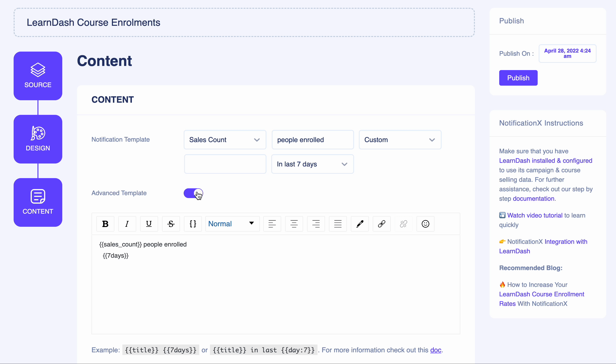Image resolution: width=616 pixels, height=364 pixels.
Task: Change the Publish On date
Action: [567, 54]
